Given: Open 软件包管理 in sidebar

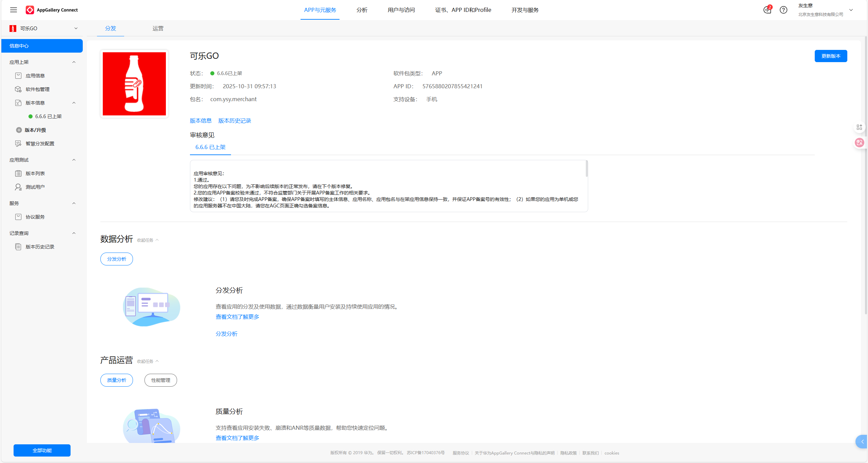Looking at the screenshot, I should (x=37, y=89).
